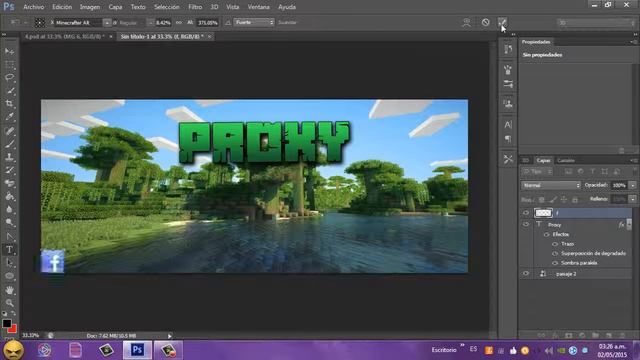Open the blend mode Normal dropdown
The width and height of the screenshot is (640, 360).
pos(551,185)
